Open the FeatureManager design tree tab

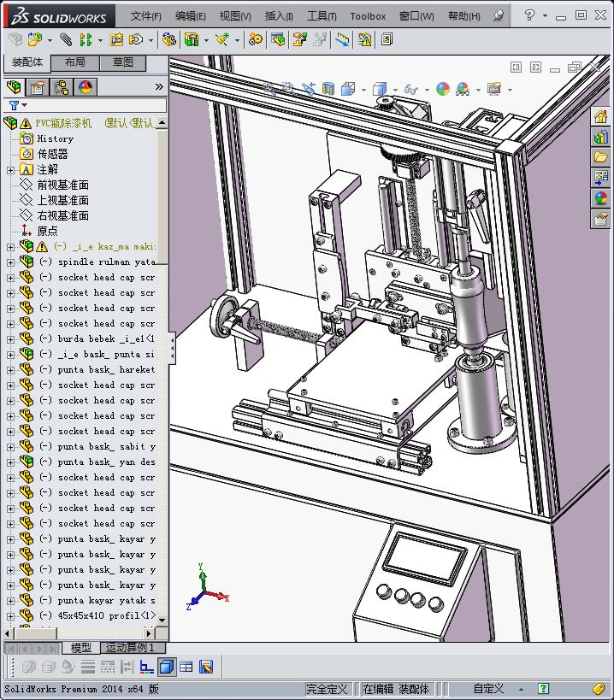click(14, 86)
